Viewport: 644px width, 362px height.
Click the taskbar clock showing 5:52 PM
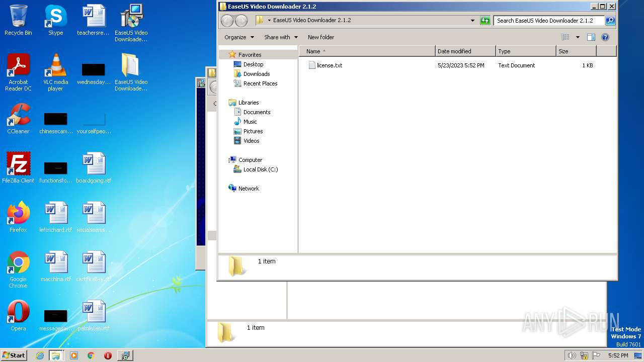point(618,355)
